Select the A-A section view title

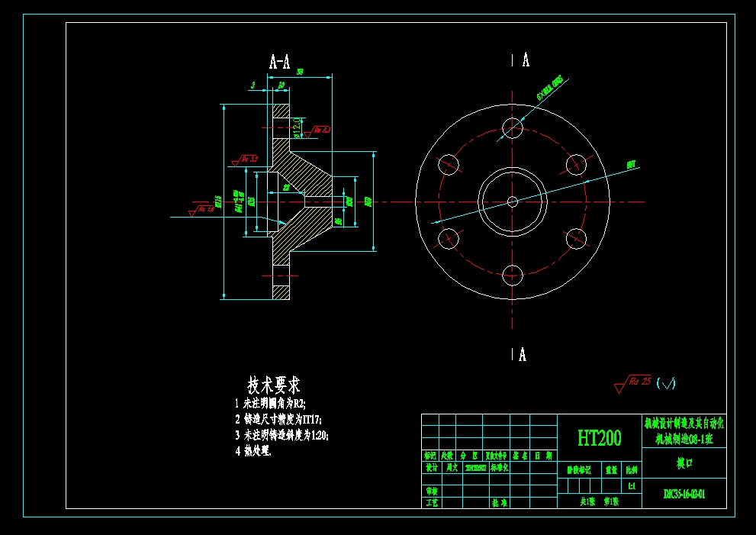tap(280, 63)
